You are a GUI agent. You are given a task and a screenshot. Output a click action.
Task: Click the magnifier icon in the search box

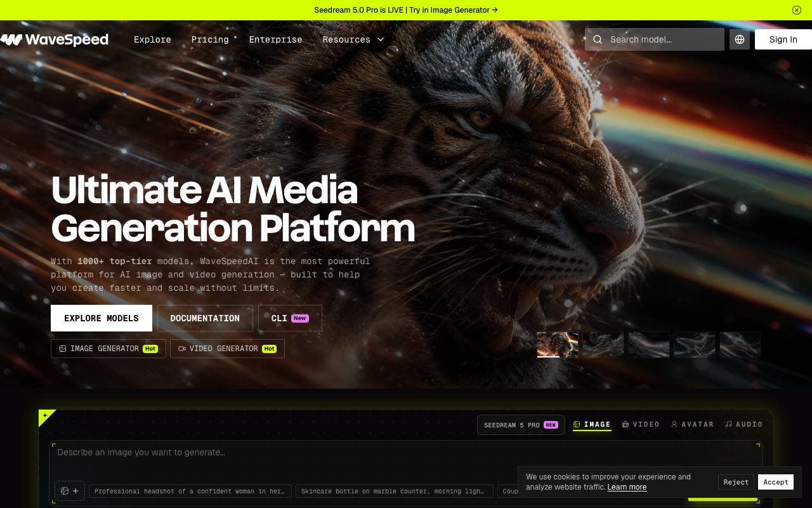pyautogui.click(x=598, y=39)
